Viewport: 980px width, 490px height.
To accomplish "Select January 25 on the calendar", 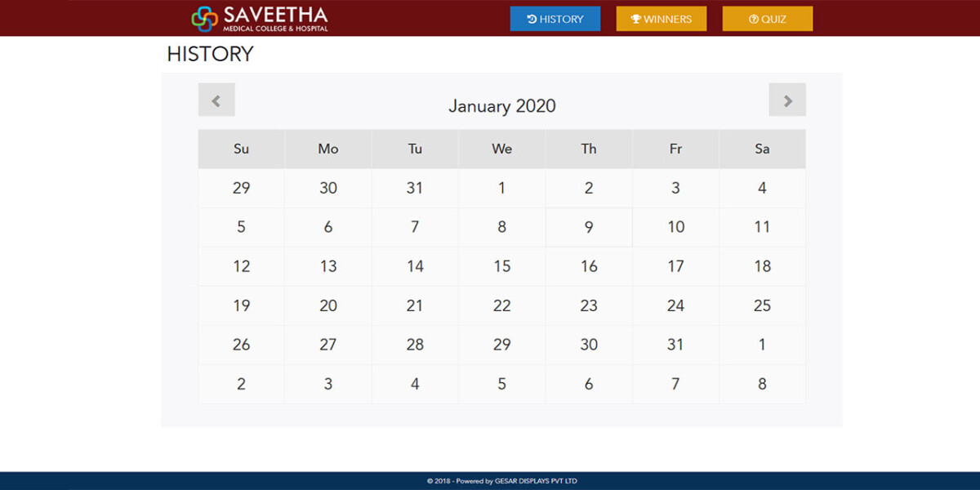I will click(x=762, y=305).
